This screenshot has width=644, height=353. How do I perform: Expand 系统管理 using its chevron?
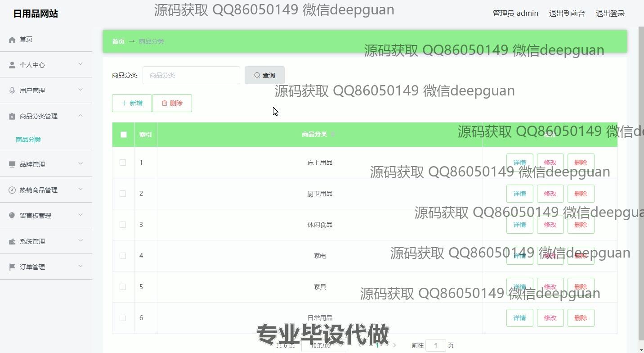[80, 241]
